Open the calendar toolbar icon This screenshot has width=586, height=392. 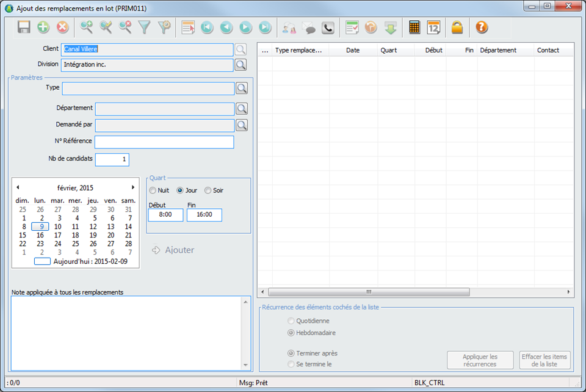click(433, 27)
